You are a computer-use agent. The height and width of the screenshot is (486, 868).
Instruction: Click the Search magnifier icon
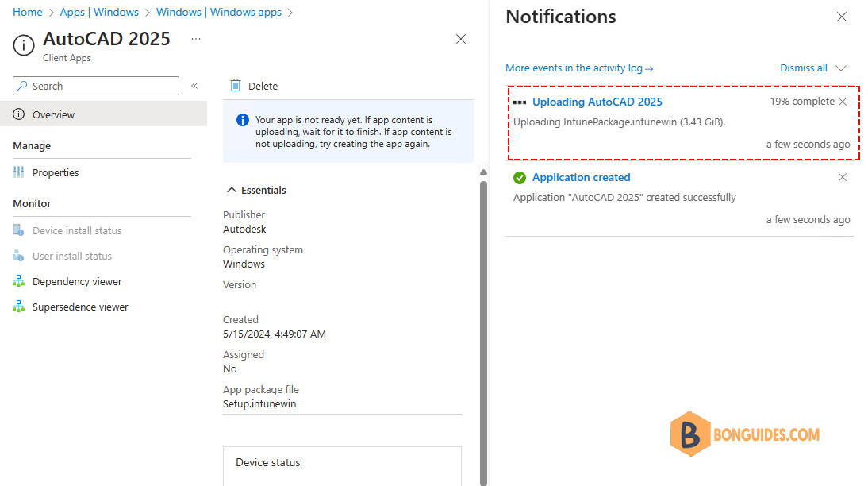23,86
